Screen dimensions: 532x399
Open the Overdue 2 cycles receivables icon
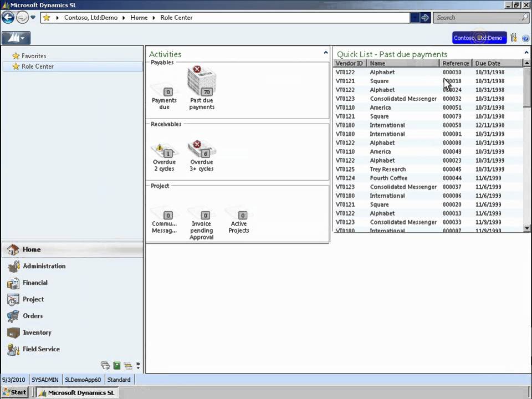tap(165, 157)
